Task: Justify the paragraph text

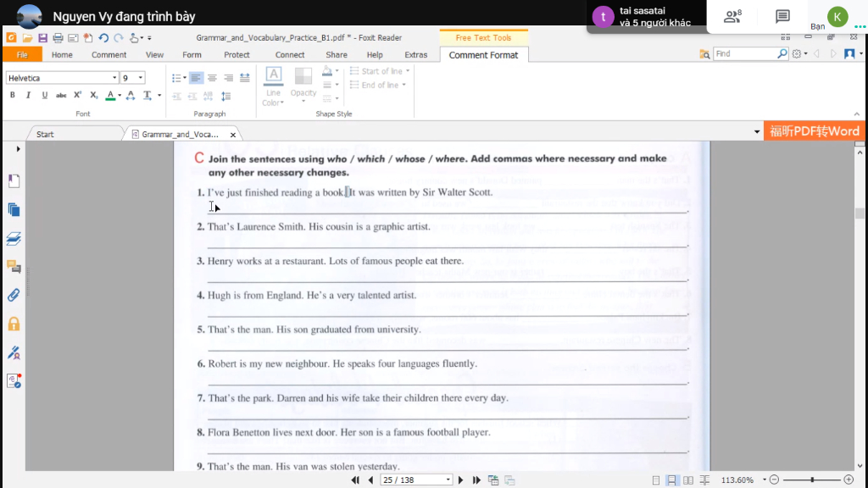Action: coord(245,78)
